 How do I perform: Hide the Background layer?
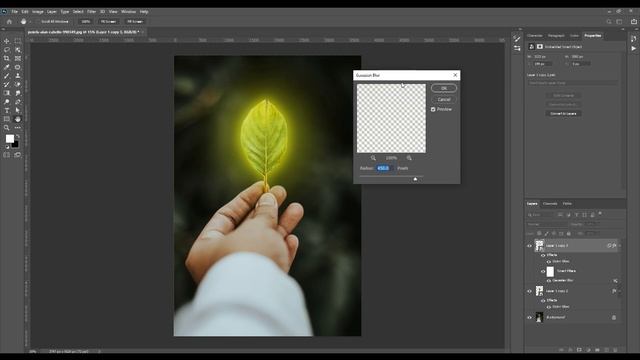point(529,317)
